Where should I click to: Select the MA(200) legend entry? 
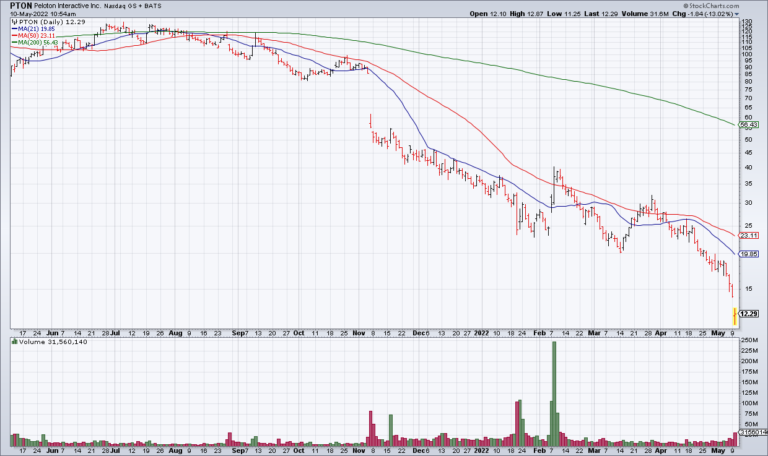(x=32, y=43)
